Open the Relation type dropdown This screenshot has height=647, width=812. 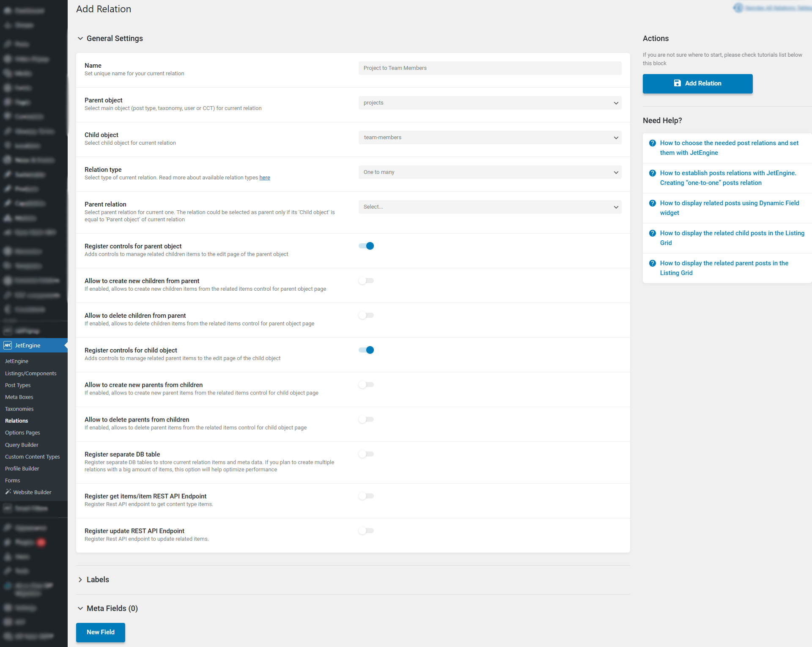pos(490,172)
